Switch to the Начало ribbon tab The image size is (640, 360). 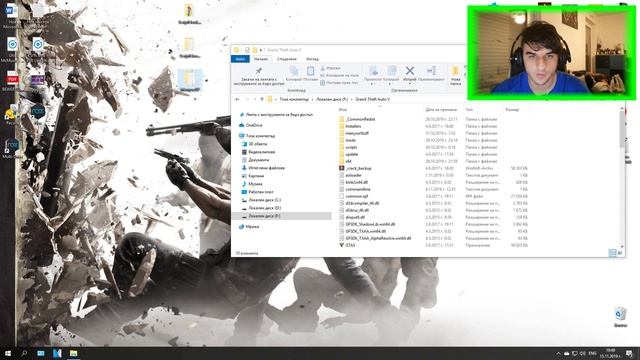(261, 59)
